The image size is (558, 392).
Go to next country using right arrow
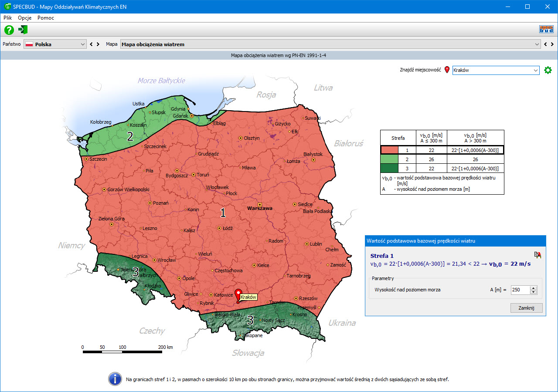click(x=98, y=44)
